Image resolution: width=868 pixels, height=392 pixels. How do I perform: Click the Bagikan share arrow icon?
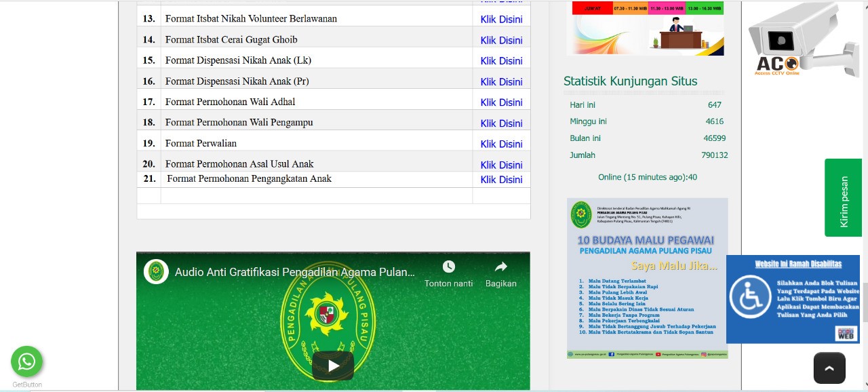(x=500, y=267)
